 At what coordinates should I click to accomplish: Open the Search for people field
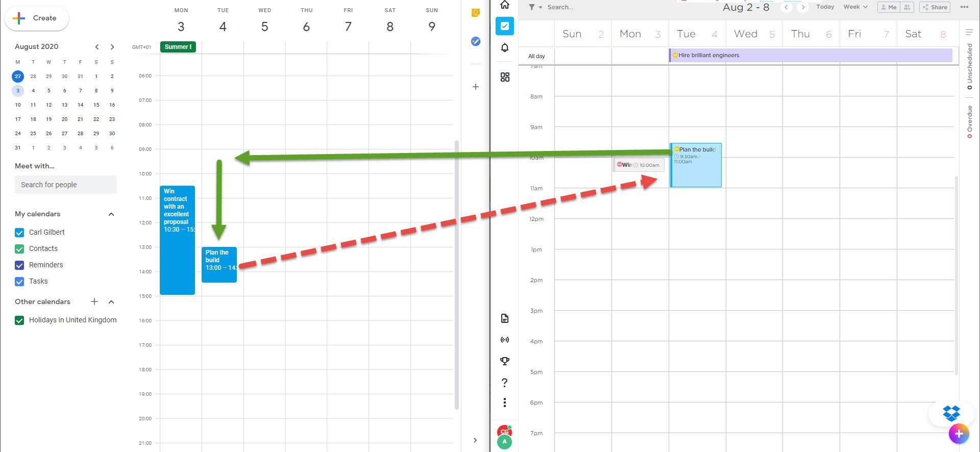(x=66, y=185)
